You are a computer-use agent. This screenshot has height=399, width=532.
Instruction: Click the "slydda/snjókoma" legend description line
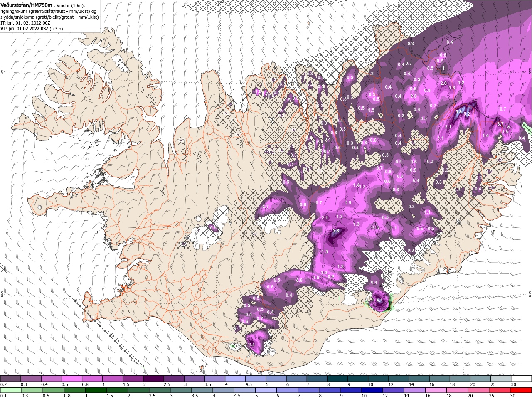coord(49,17)
